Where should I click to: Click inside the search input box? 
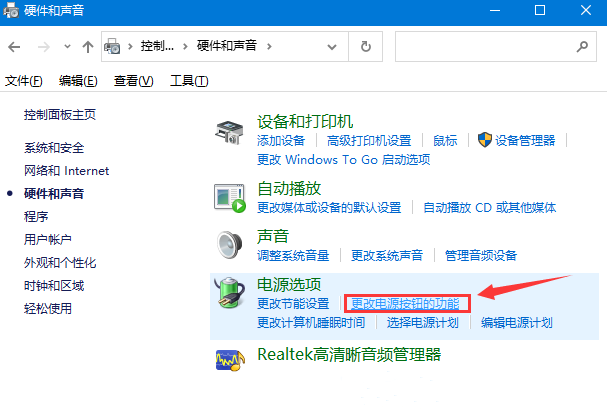pyautogui.click(x=480, y=46)
